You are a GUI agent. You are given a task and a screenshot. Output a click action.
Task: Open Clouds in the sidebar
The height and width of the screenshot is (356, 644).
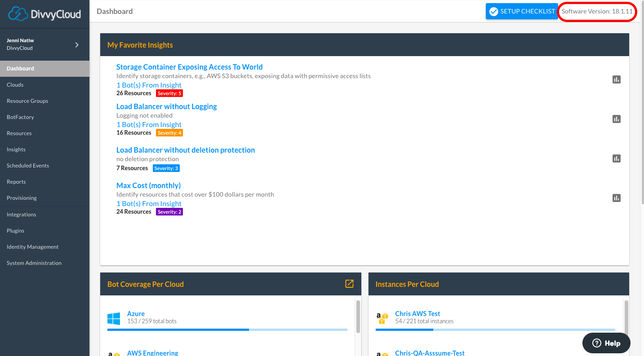pyautogui.click(x=44, y=85)
